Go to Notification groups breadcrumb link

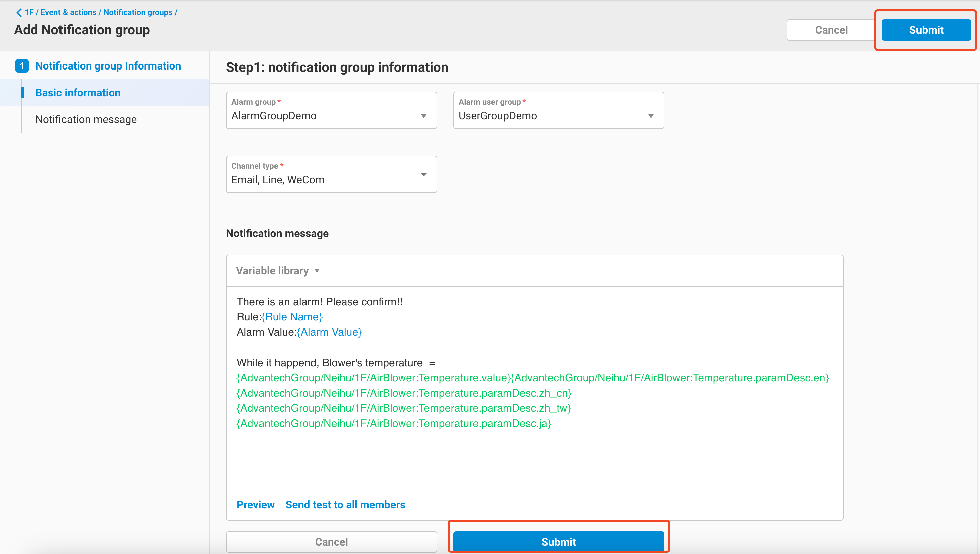[138, 13]
